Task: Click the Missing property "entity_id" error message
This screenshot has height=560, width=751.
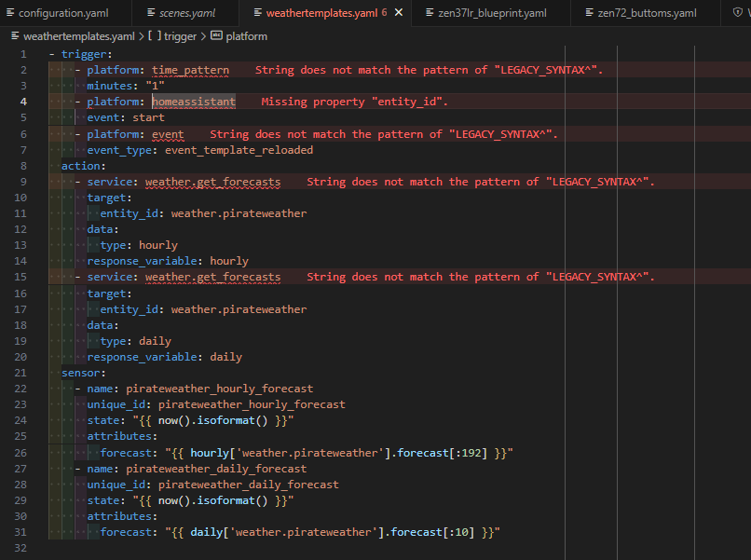Action: 354,102
